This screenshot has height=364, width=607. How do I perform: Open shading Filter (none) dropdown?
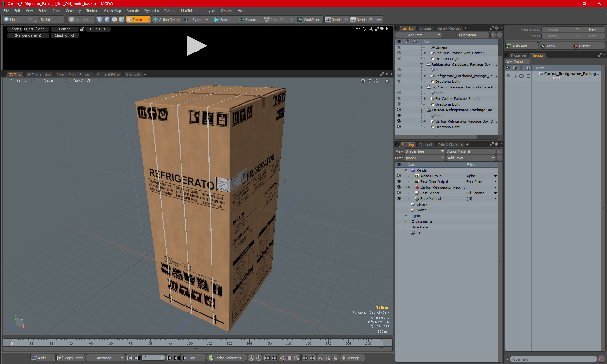[425, 158]
